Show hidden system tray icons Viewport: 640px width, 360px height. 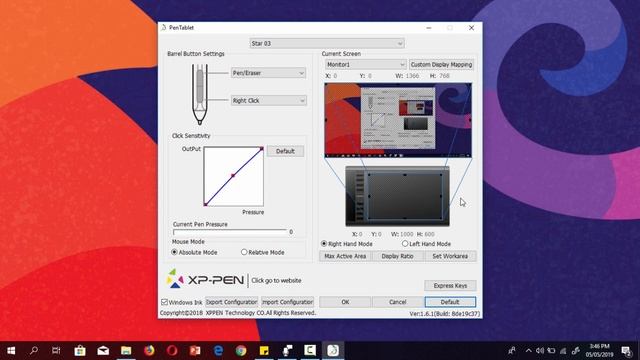[x=529, y=351]
